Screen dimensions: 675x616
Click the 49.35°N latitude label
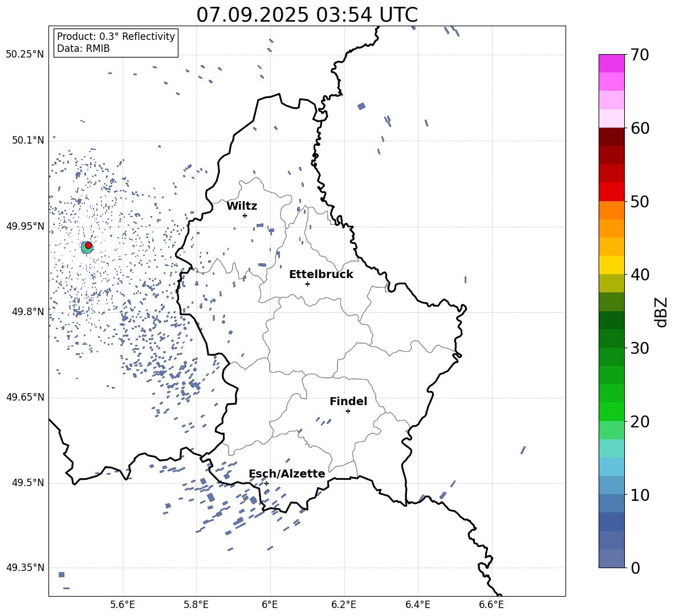click(x=25, y=568)
